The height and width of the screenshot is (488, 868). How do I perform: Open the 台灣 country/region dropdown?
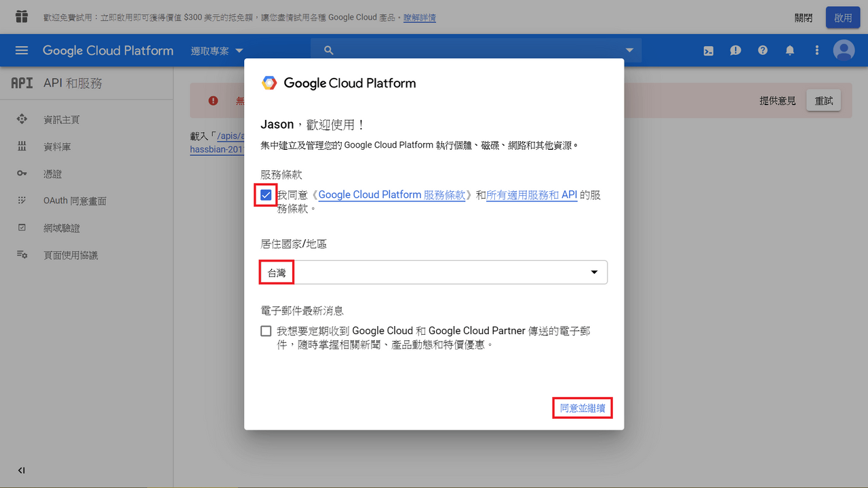tap(434, 272)
